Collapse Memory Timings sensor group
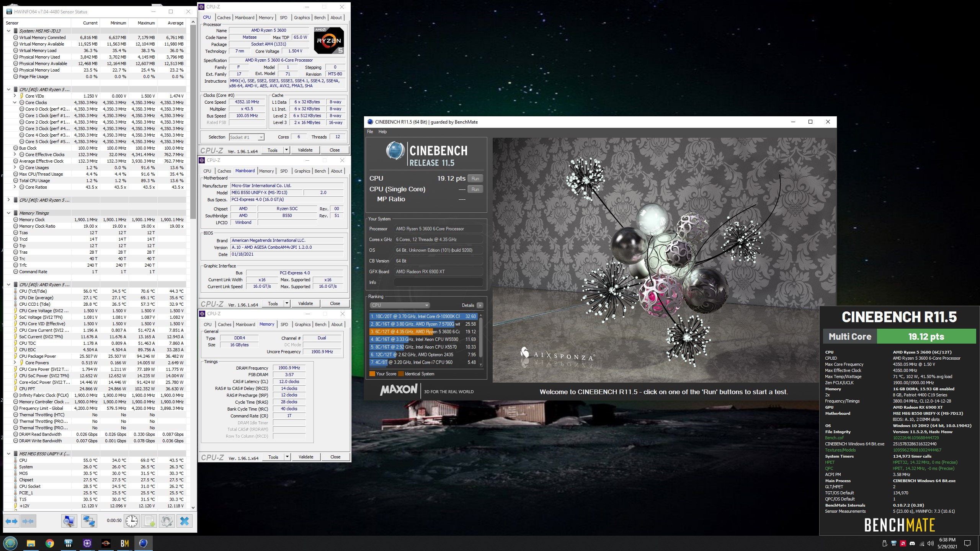Image resolution: width=980 pixels, height=551 pixels. point(8,213)
